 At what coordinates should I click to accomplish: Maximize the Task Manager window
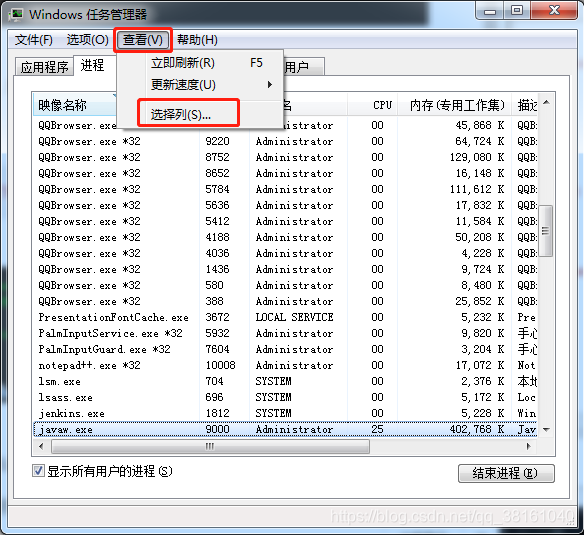pyautogui.click(x=517, y=11)
